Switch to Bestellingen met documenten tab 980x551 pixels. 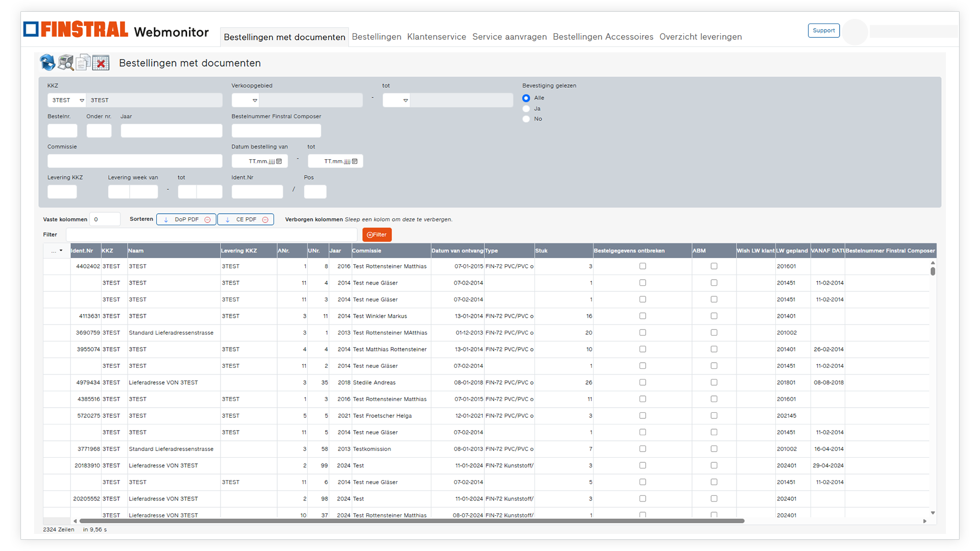pyautogui.click(x=284, y=37)
